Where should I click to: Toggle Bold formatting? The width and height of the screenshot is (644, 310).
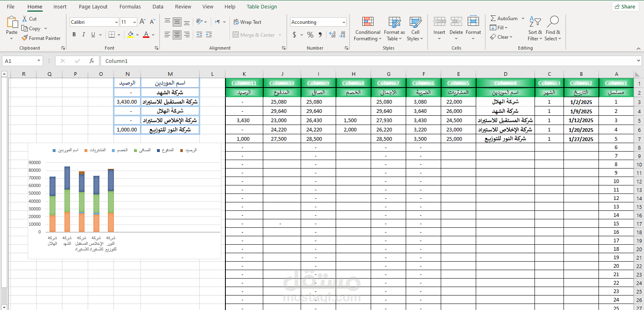[x=74, y=35]
